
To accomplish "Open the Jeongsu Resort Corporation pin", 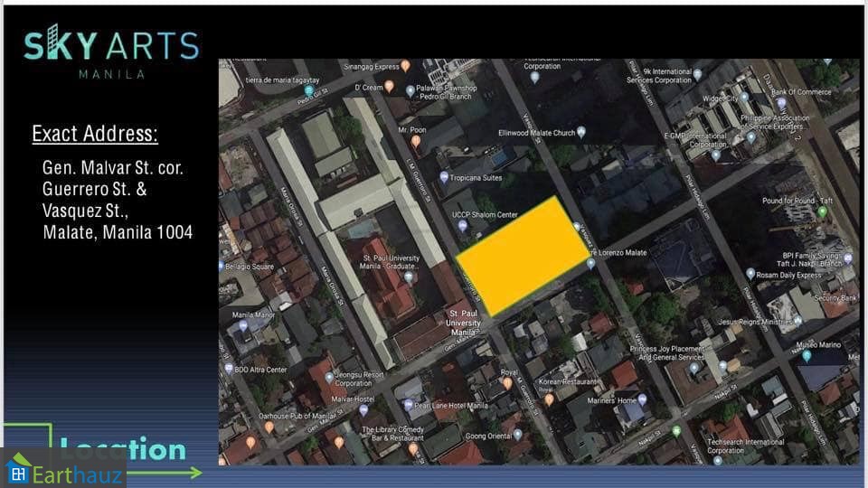I will (x=329, y=378).
